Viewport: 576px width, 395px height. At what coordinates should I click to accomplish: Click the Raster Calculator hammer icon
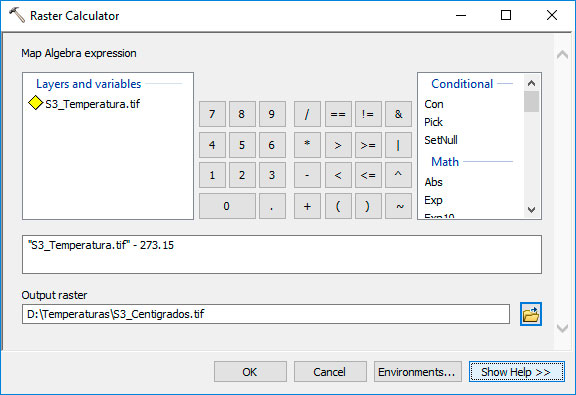17,15
